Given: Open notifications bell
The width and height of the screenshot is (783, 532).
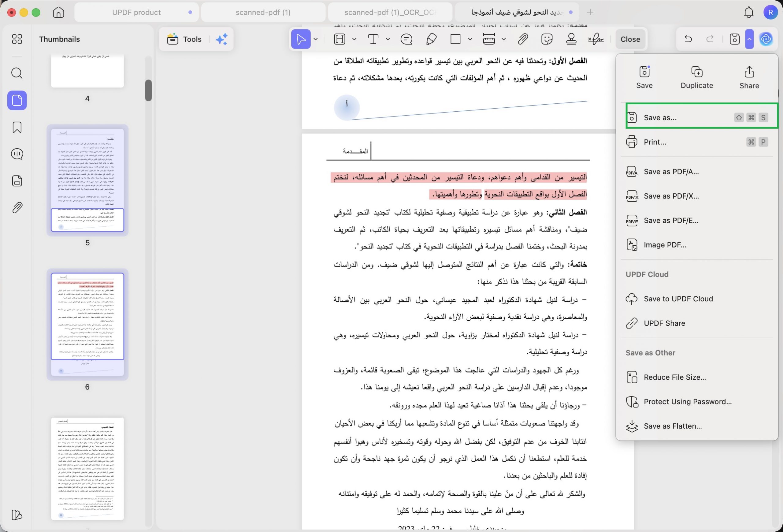Looking at the screenshot, I should tap(749, 12).
